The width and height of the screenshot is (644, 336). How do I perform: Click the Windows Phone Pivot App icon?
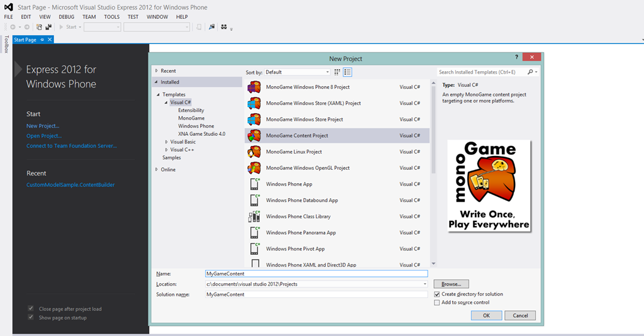pyautogui.click(x=255, y=249)
